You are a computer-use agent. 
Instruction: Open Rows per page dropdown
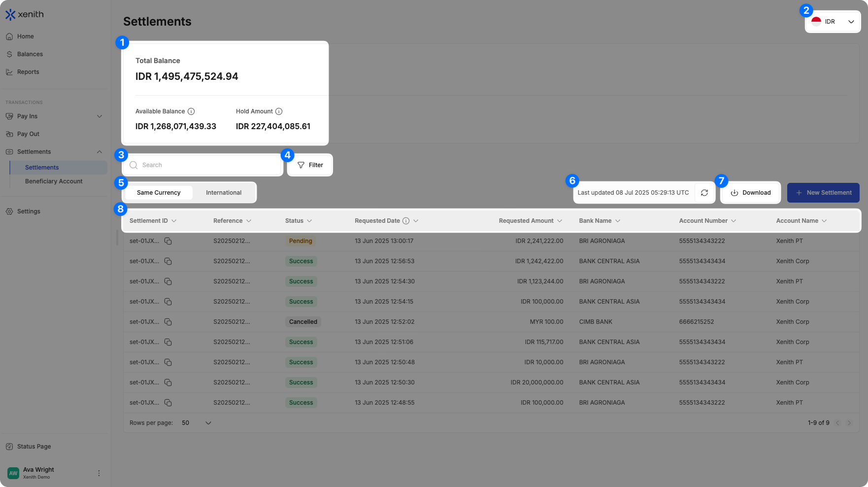coord(197,423)
